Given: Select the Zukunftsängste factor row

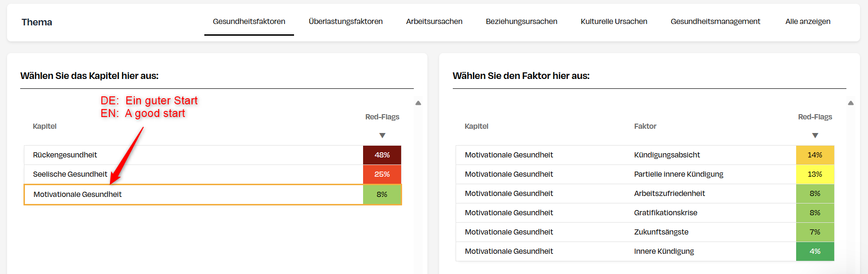Looking at the screenshot, I should point(661,232).
